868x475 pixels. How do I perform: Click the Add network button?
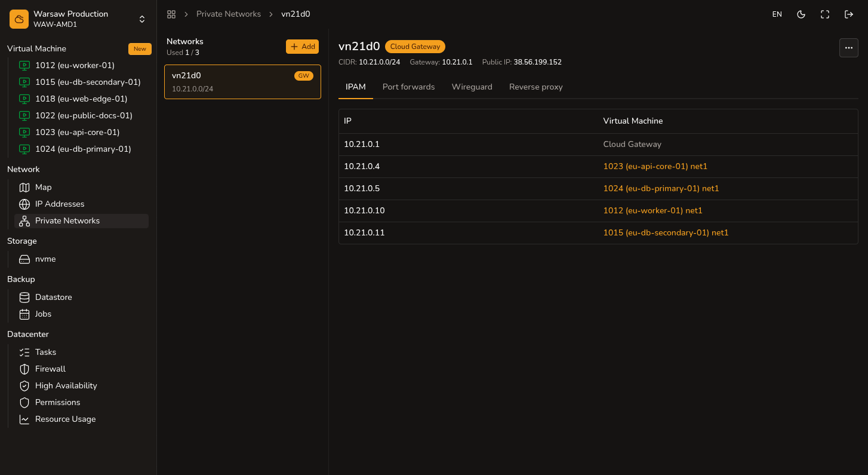coord(303,47)
